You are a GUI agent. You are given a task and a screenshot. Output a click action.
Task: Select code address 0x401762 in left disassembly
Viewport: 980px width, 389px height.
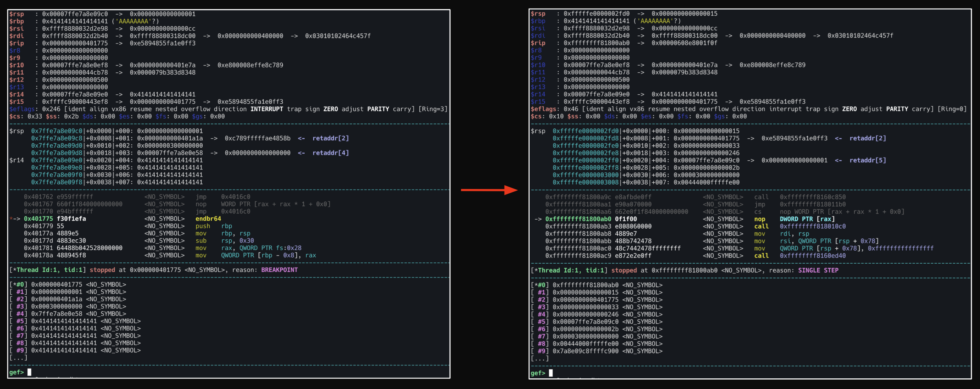(x=38, y=197)
